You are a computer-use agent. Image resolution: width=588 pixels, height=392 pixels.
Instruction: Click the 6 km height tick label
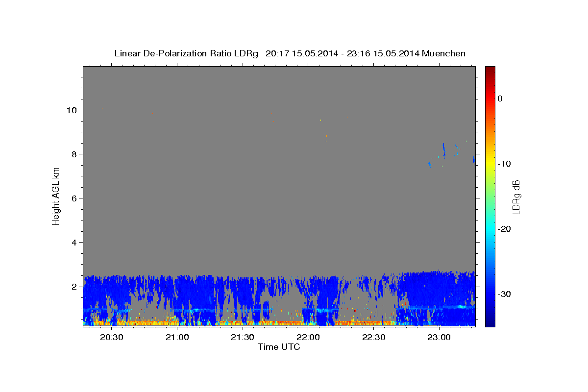(x=74, y=198)
